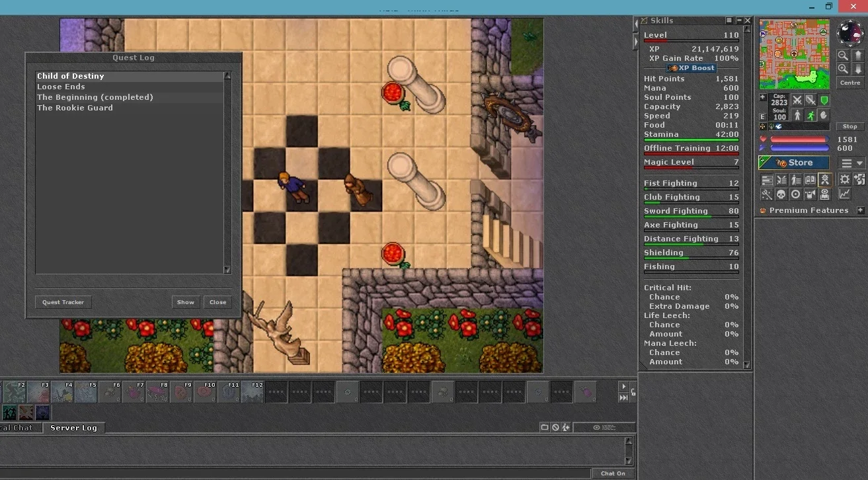
Task: Open the VIP list widget icon
Action: tap(796, 180)
